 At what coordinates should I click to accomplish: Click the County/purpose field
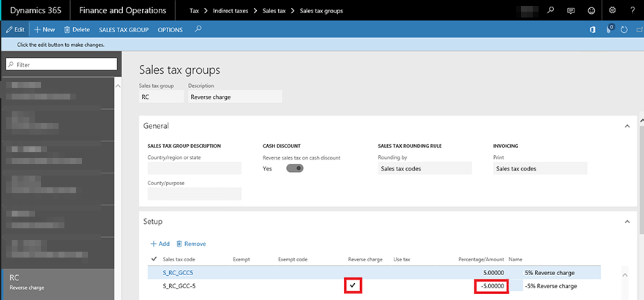tap(194, 194)
